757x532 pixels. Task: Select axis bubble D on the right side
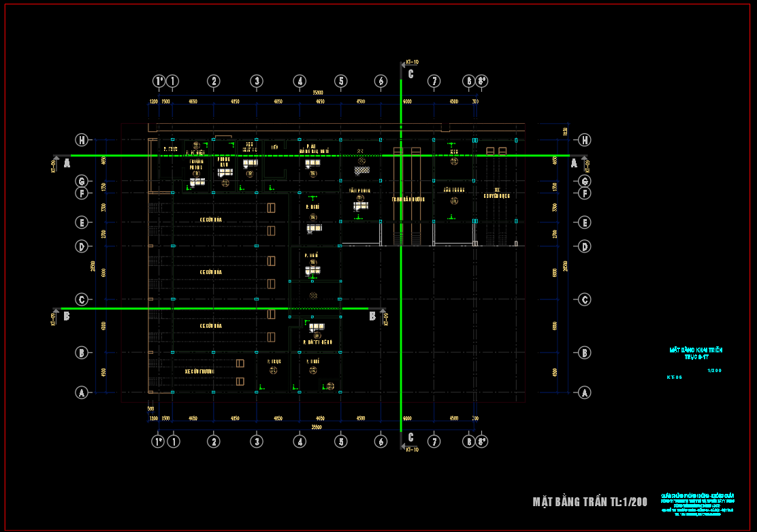pos(584,246)
